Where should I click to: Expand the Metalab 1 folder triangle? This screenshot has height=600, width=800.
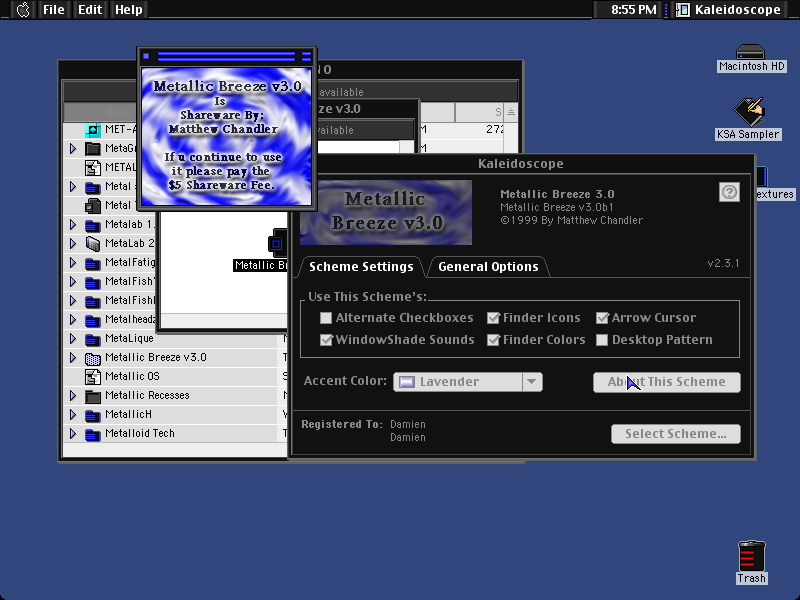73,224
